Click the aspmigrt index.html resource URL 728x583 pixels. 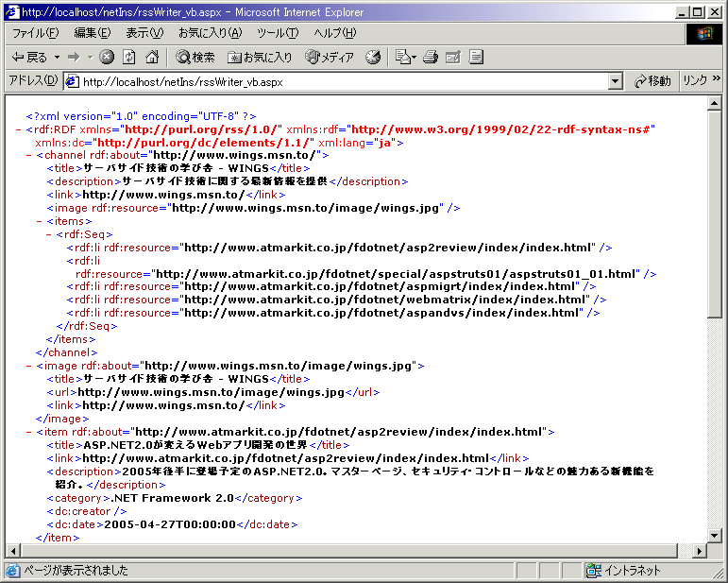[381, 286]
